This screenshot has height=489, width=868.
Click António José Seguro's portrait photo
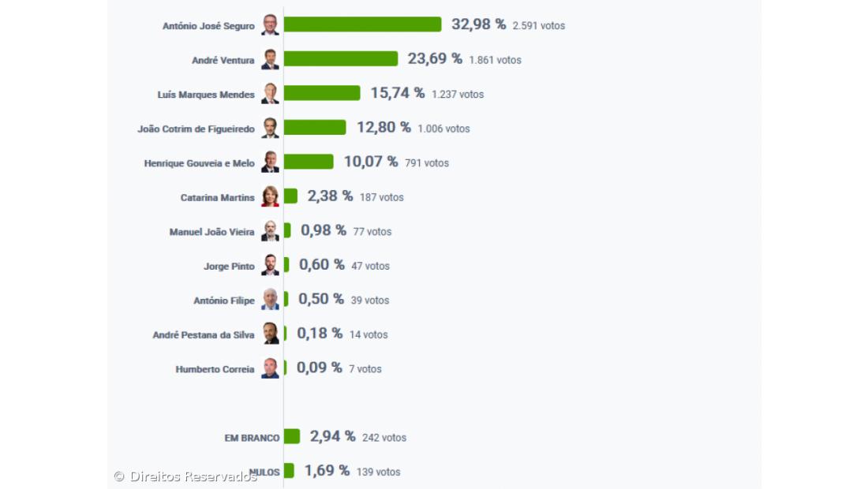tap(270, 24)
